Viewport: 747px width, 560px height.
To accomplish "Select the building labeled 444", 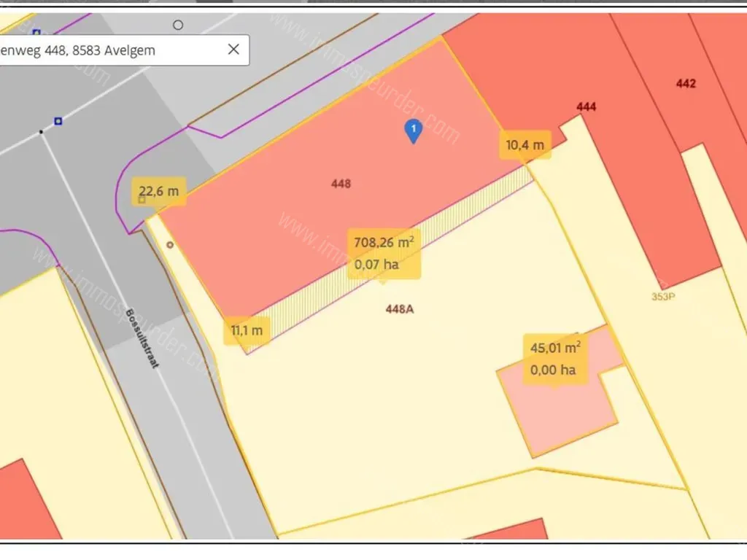I will click(586, 107).
